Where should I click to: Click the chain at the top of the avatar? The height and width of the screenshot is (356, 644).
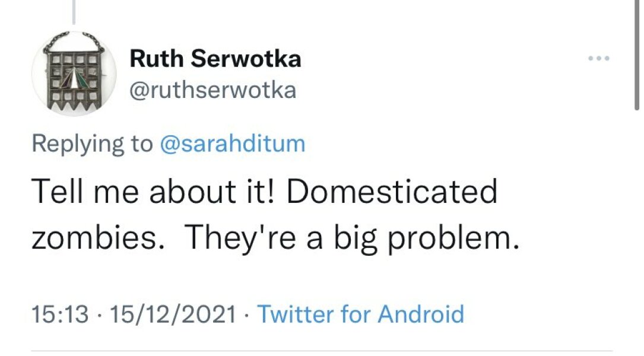73,40
